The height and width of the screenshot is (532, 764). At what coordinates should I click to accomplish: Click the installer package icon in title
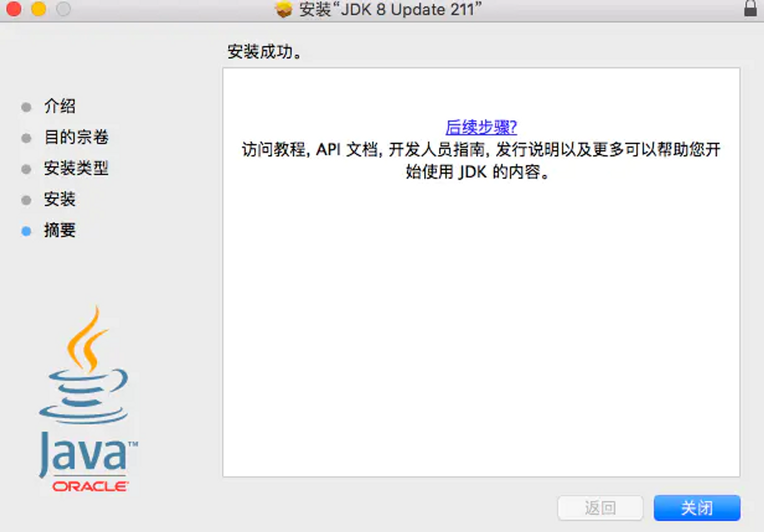pos(283,9)
